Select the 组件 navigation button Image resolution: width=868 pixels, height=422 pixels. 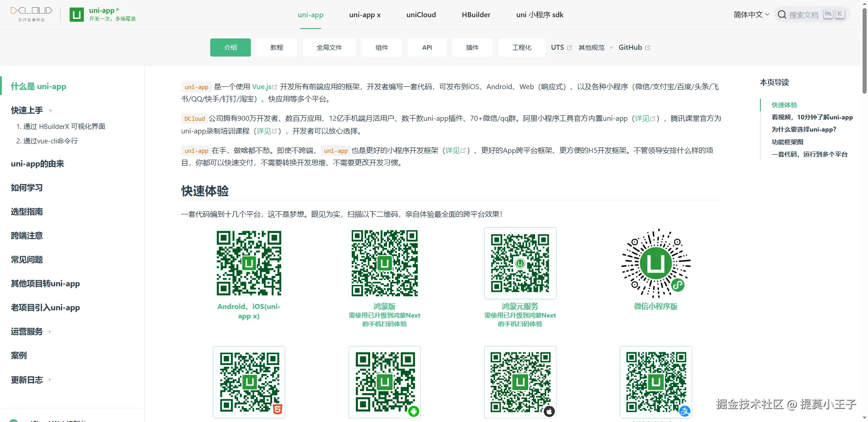coord(382,47)
